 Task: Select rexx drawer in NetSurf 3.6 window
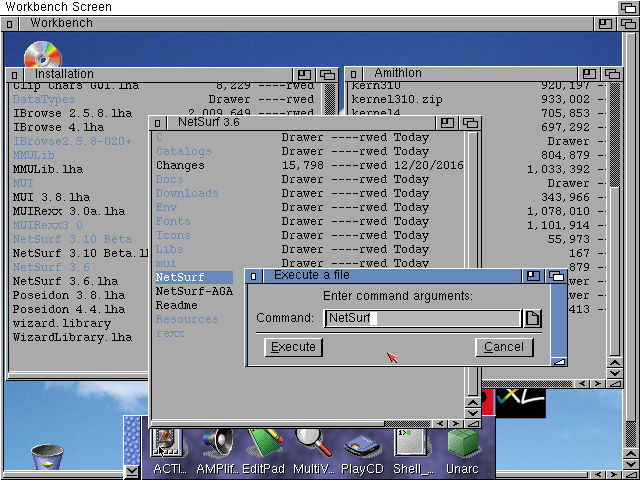(170, 333)
